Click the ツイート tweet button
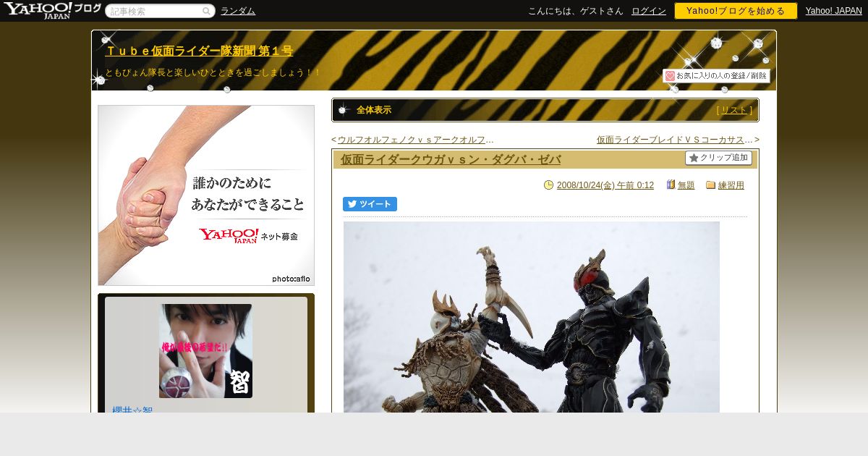This screenshot has height=456, width=868. [370, 204]
